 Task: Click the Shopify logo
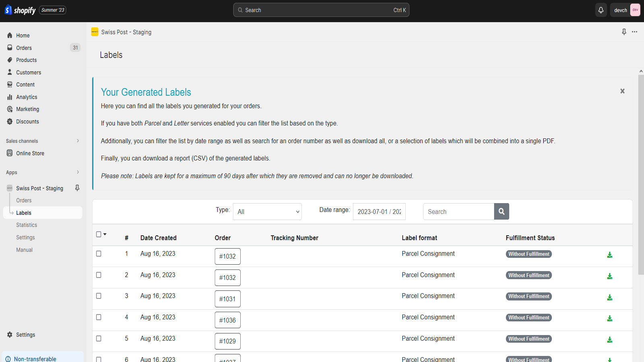(20, 10)
